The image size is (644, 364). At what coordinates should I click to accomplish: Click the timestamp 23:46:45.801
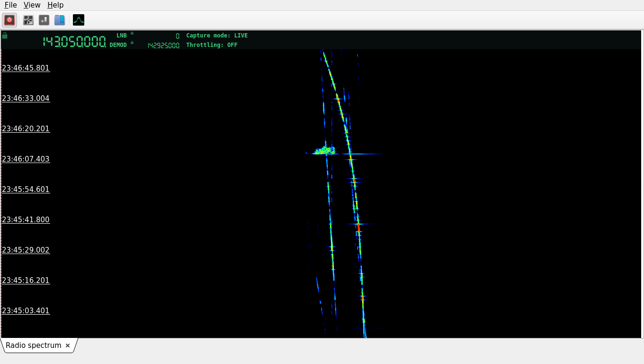coord(26,68)
